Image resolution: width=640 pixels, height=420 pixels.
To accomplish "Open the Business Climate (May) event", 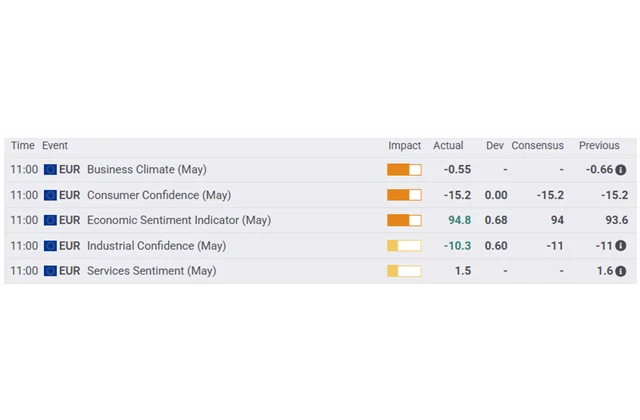I will [147, 170].
